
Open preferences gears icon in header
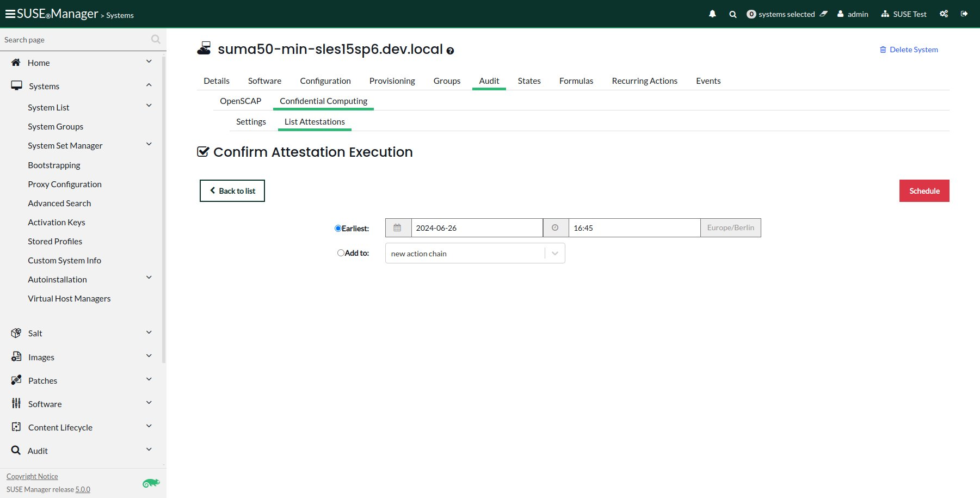(944, 14)
